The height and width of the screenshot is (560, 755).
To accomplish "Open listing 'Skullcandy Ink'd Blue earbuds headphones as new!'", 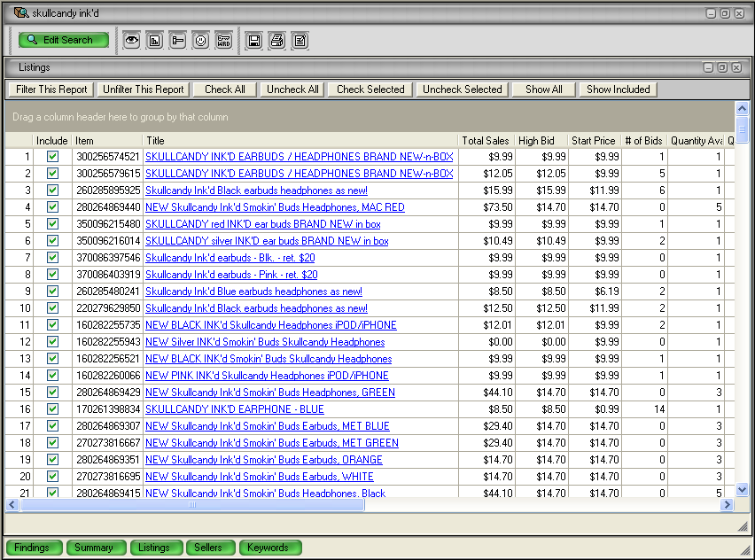I will 253,292.
